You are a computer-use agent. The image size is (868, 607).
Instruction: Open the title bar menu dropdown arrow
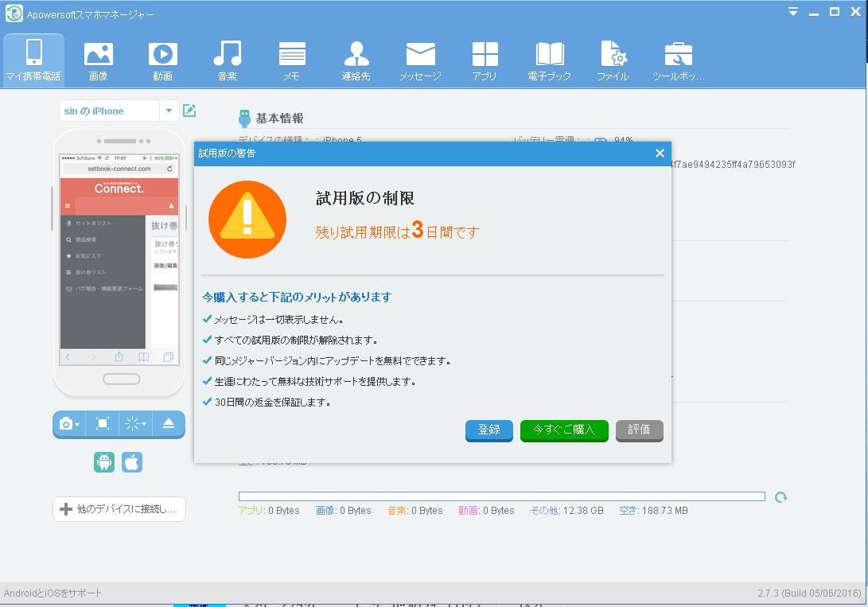793,12
